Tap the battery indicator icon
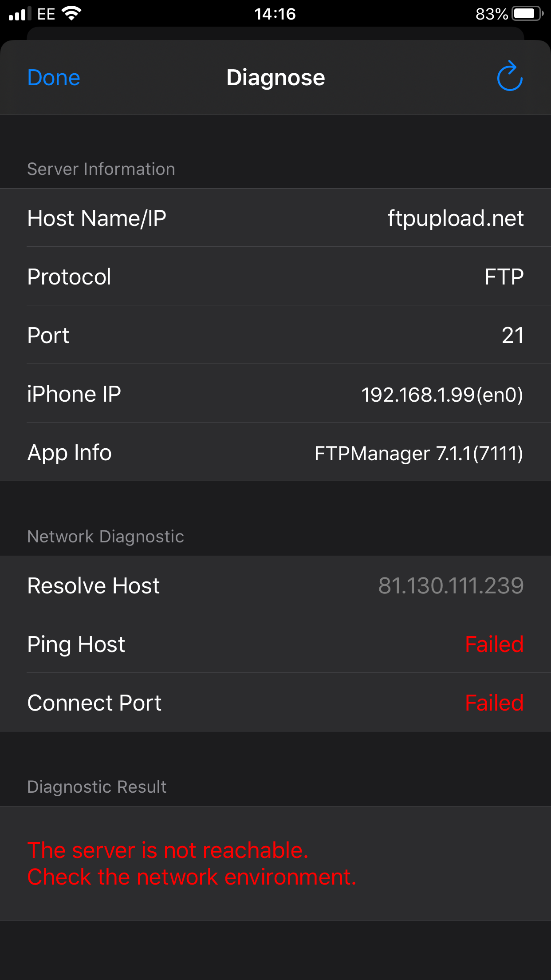The image size is (551, 980). click(x=527, y=14)
